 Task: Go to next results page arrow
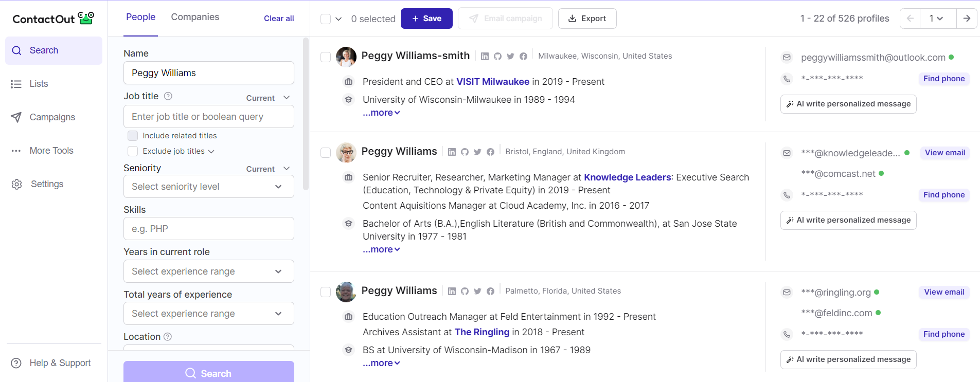coord(967,19)
